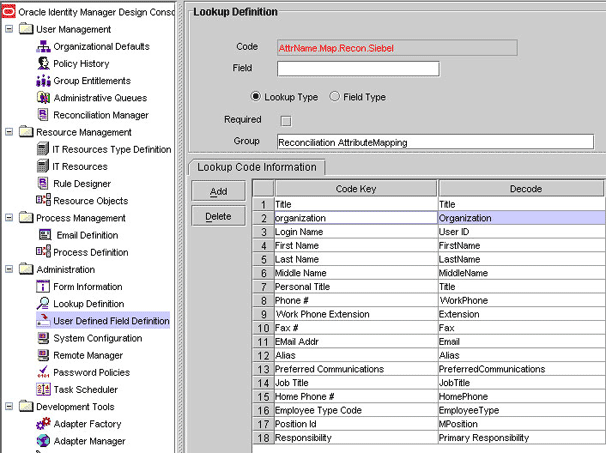Image resolution: width=606 pixels, height=453 pixels.
Task: Collapse the Process Management tree node
Action: (9, 218)
